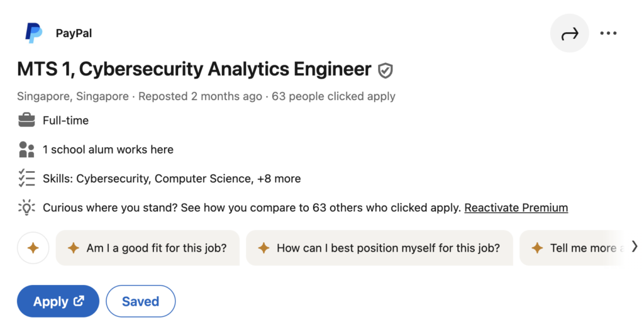Select 'Am I a good fit for this job?'

[x=147, y=248]
